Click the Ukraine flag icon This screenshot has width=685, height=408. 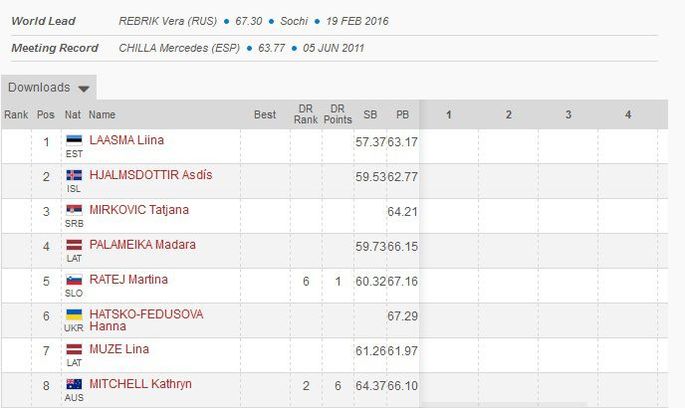click(74, 314)
